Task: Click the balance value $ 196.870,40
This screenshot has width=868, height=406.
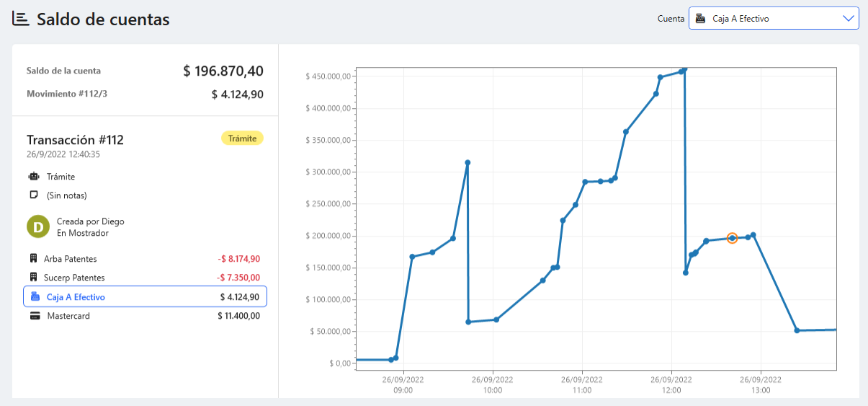Action: 223,71
